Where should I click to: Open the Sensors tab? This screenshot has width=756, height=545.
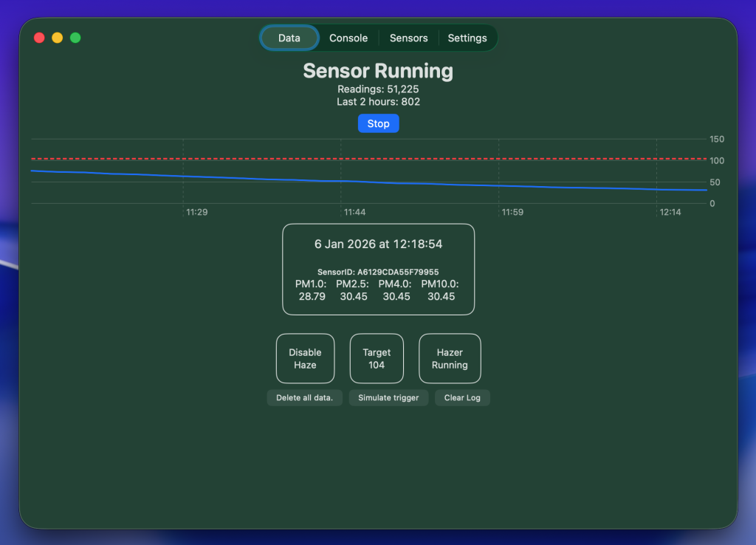(408, 38)
